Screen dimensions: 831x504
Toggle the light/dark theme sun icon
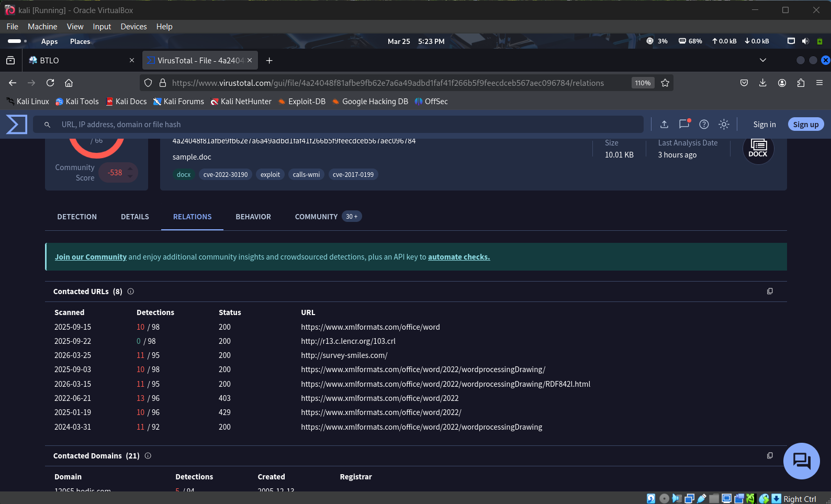[x=724, y=125]
